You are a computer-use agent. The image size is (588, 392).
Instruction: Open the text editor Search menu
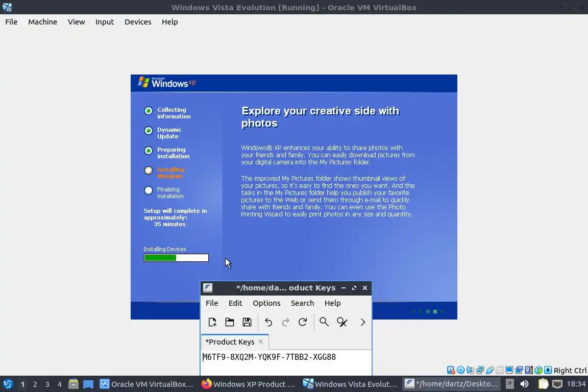302,303
